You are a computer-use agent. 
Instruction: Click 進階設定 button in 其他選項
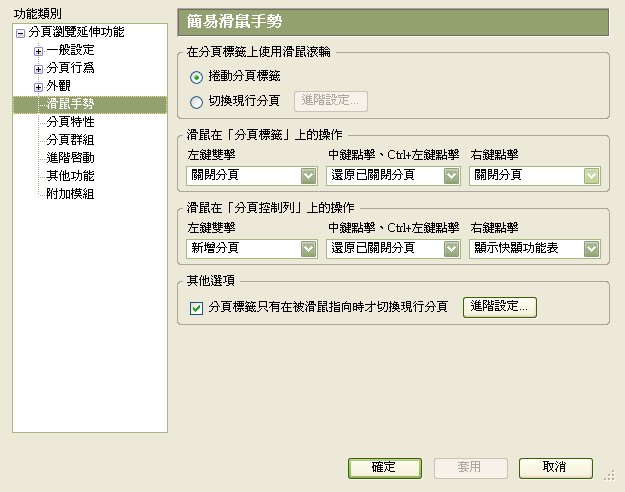tap(500, 307)
